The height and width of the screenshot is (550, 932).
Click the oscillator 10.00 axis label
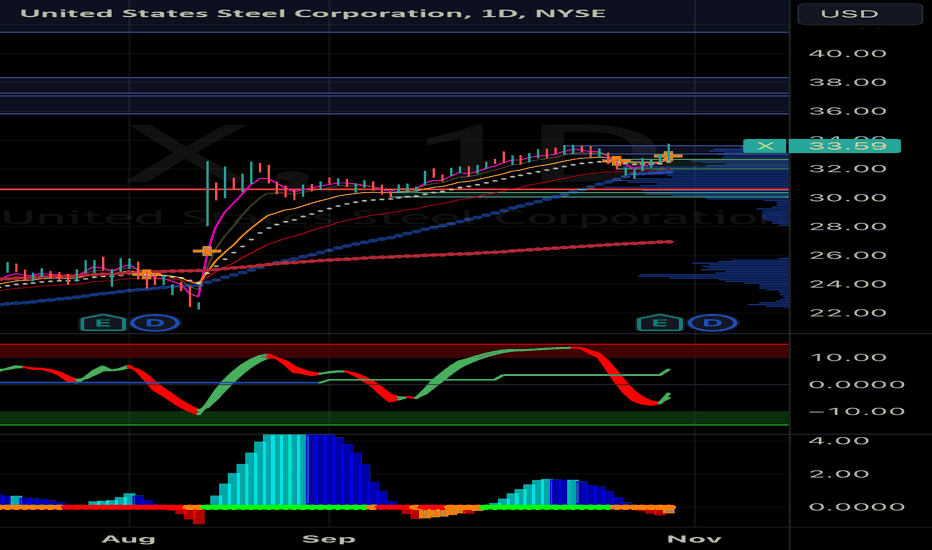pyautogui.click(x=848, y=357)
